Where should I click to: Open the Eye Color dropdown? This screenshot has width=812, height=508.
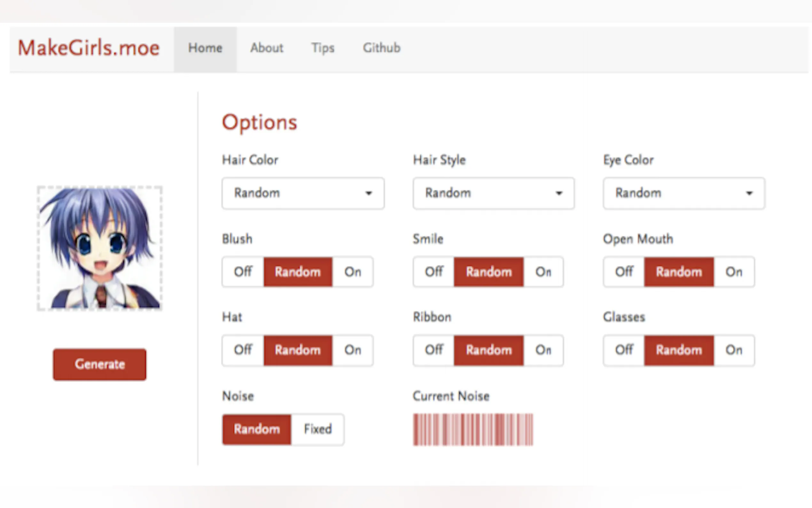[x=684, y=193]
